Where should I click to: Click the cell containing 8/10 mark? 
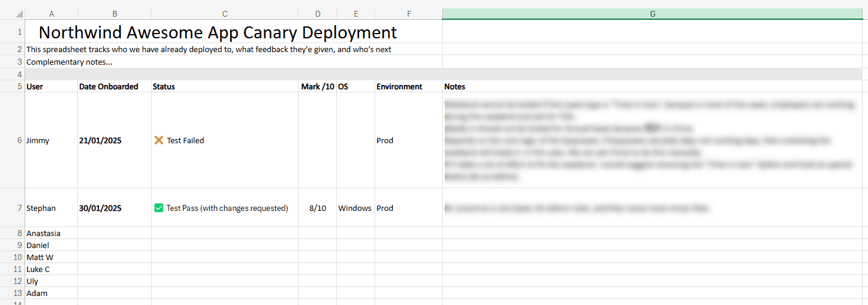[x=317, y=208]
